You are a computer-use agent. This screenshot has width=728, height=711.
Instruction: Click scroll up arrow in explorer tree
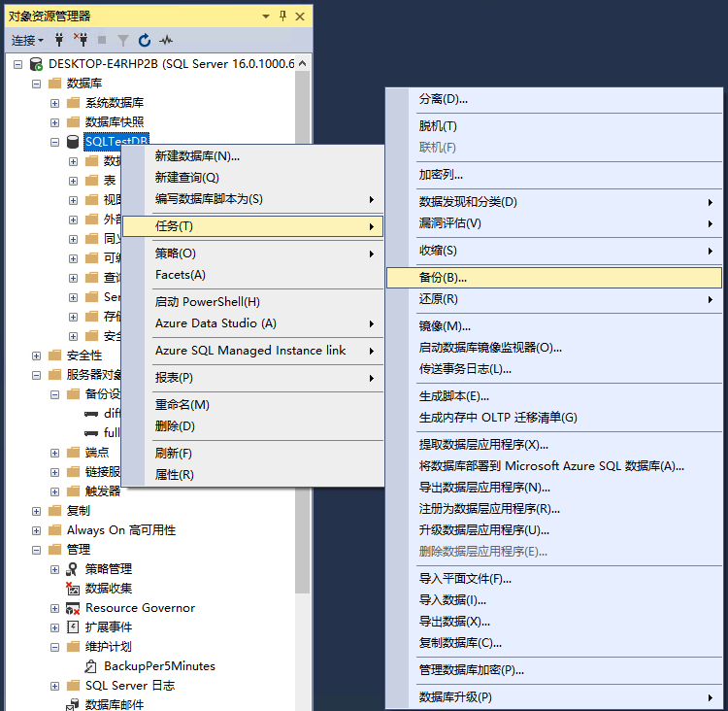pyautogui.click(x=302, y=63)
